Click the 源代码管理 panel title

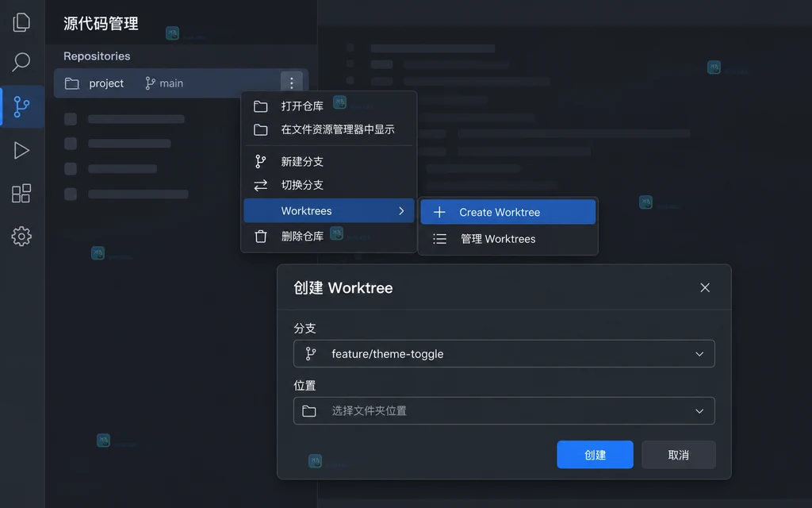101,24
